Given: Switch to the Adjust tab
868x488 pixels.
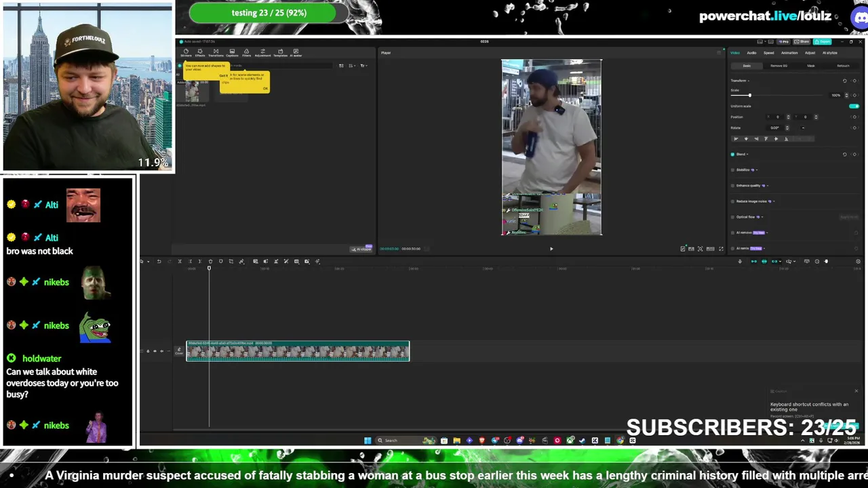Looking at the screenshot, I should pos(810,53).
